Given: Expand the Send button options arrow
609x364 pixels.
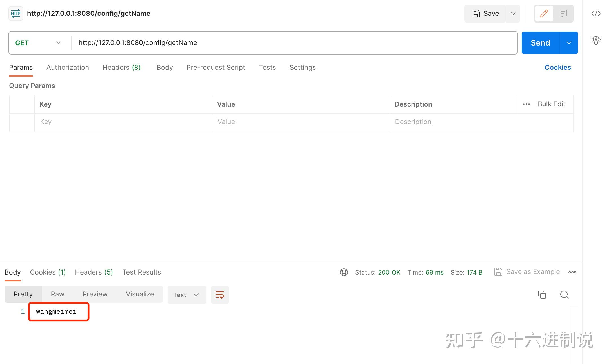Looking at the screenshot, I should click(x=569, y=43).
